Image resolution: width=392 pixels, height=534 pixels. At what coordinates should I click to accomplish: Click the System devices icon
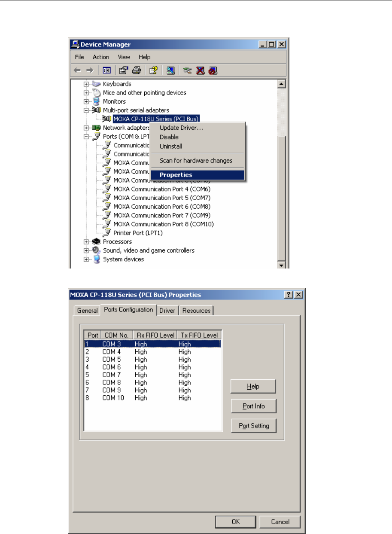[x=96, y=259]
